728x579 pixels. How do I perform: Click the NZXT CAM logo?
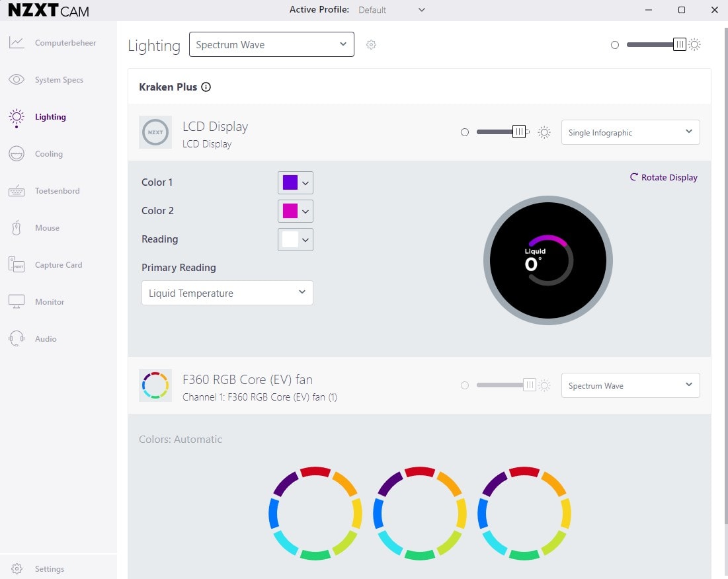point(49,10)
